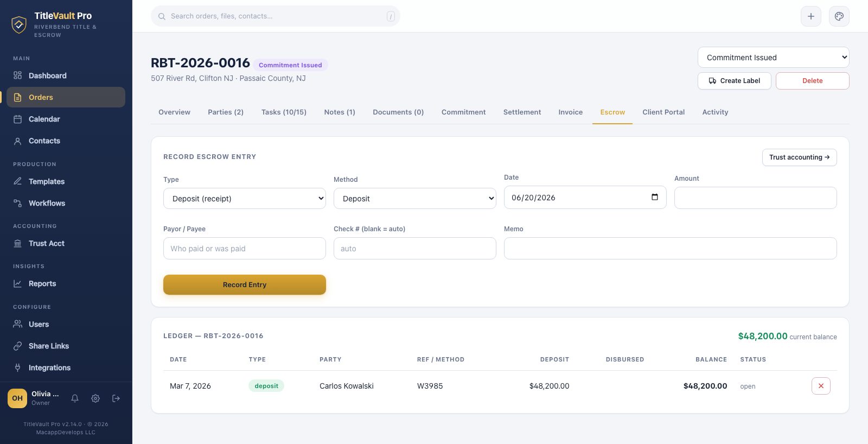This screenshot has width=868, height=444.
Task: Click the TitleVault Pro shield logo
Action: (x=19, y=24)
